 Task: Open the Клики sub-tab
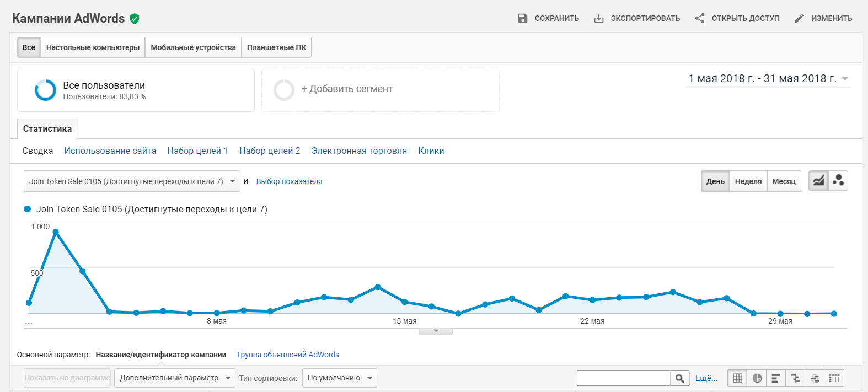(431, 151)
